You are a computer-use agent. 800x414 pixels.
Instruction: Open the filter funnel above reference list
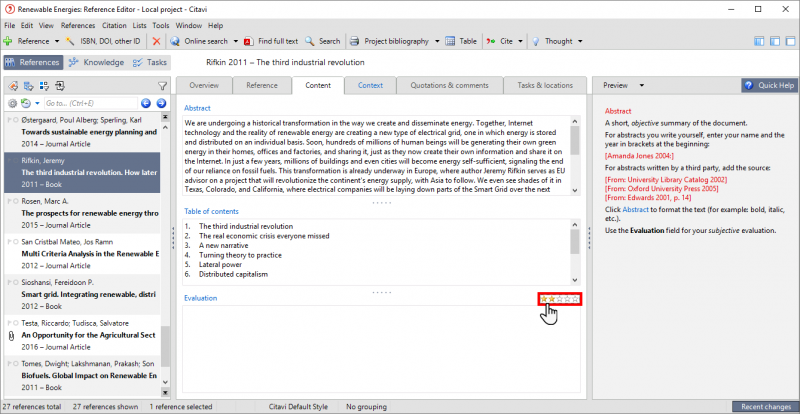point(162,86)
